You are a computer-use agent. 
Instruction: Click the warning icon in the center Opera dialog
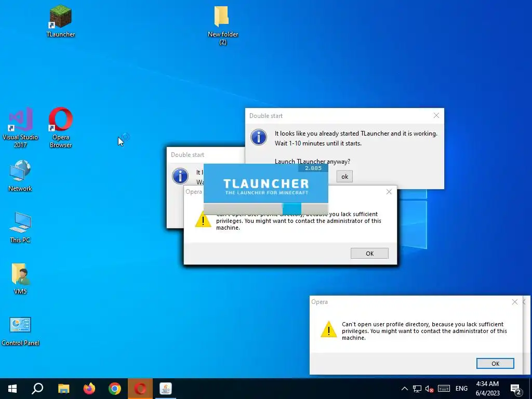coord(203,219)
